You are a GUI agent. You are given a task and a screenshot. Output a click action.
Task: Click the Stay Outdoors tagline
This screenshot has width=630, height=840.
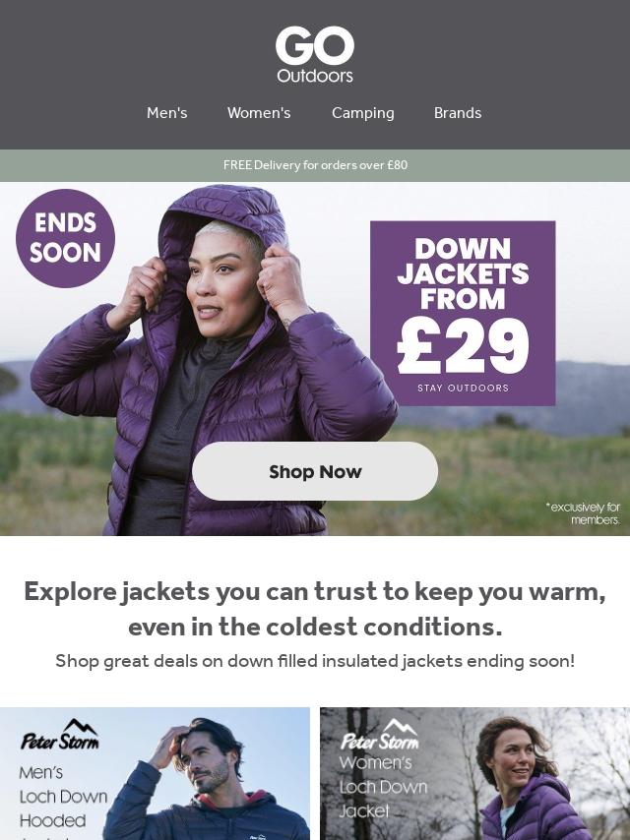463,388
